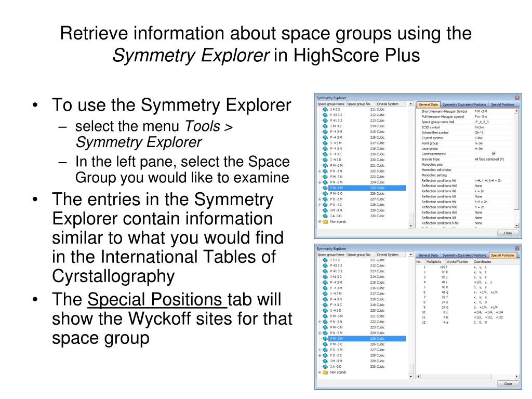532x399 pixels.
Task: Click the Non standard folder icon, bottom window
Action: [325, 372]
